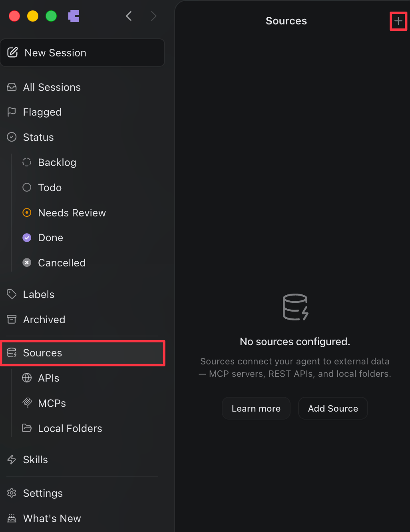Open the Local Folders folder icon
The image size is (410, 532).
pyautogui.click(x=26, y=428)
